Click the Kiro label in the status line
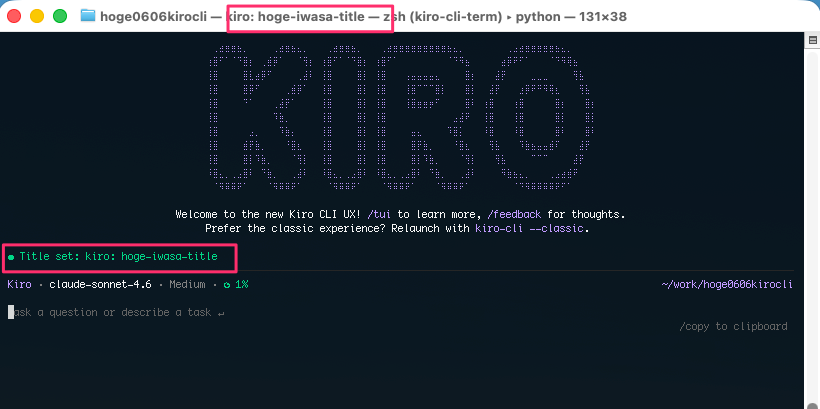 coord(19,285)
